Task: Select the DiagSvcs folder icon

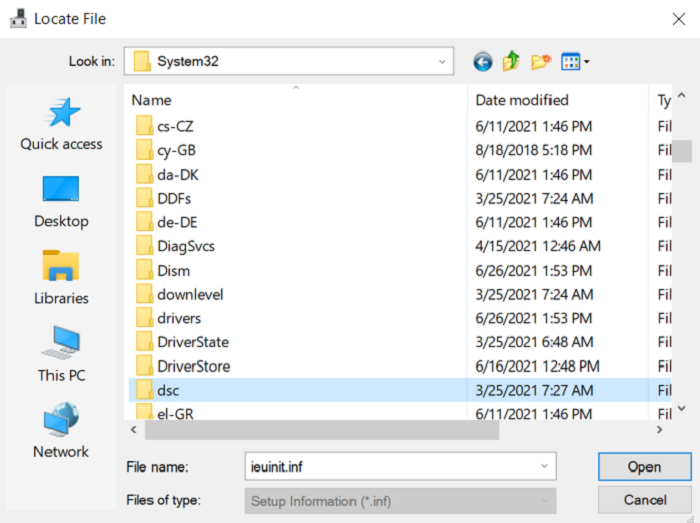Action: tap(144, 246)
